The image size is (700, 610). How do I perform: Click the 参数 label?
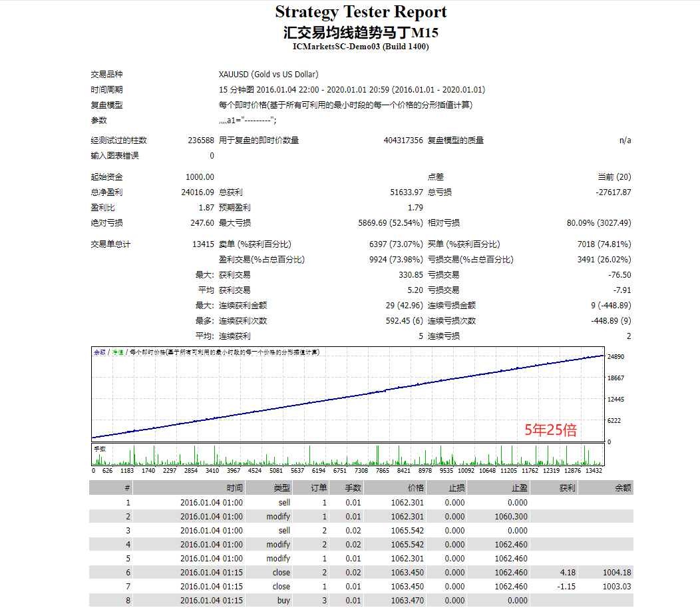pyautogui.click(x=98, y=121)
